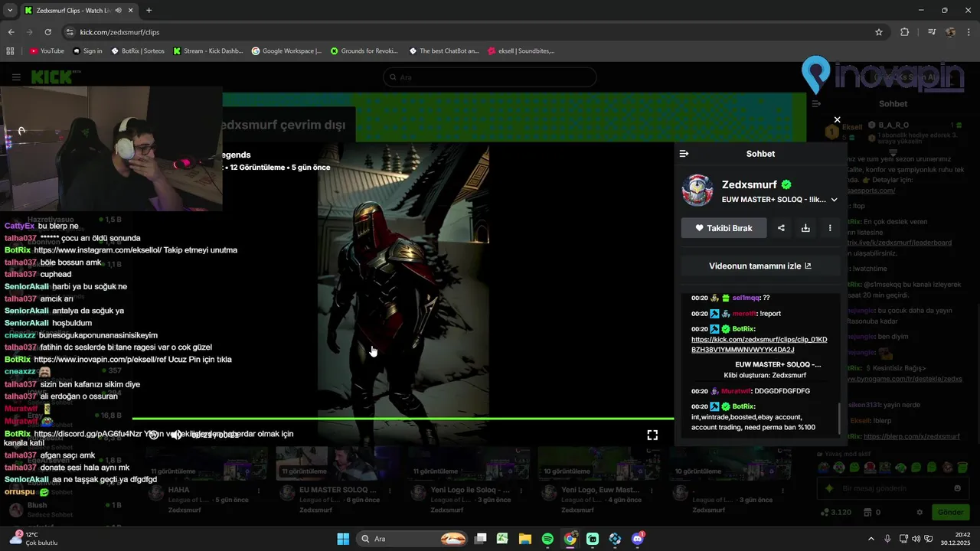Open Videonun tamamını izle link

(760, 266)
